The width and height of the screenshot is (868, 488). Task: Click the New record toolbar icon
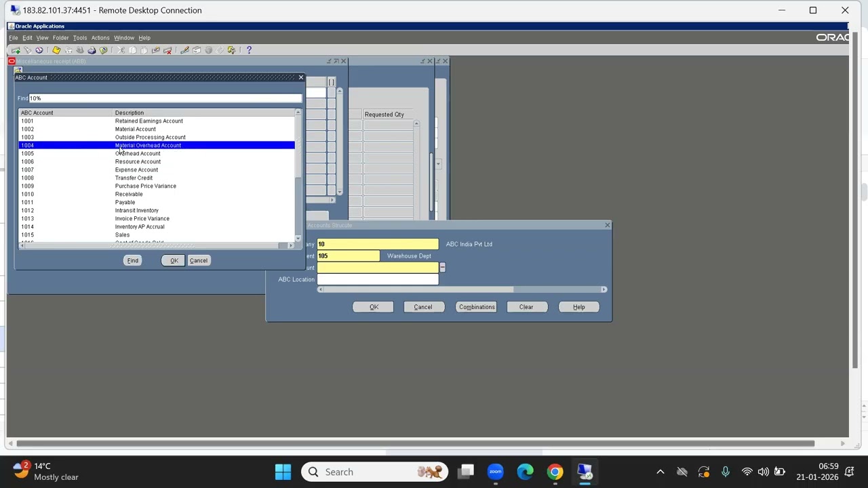point(16,50)
